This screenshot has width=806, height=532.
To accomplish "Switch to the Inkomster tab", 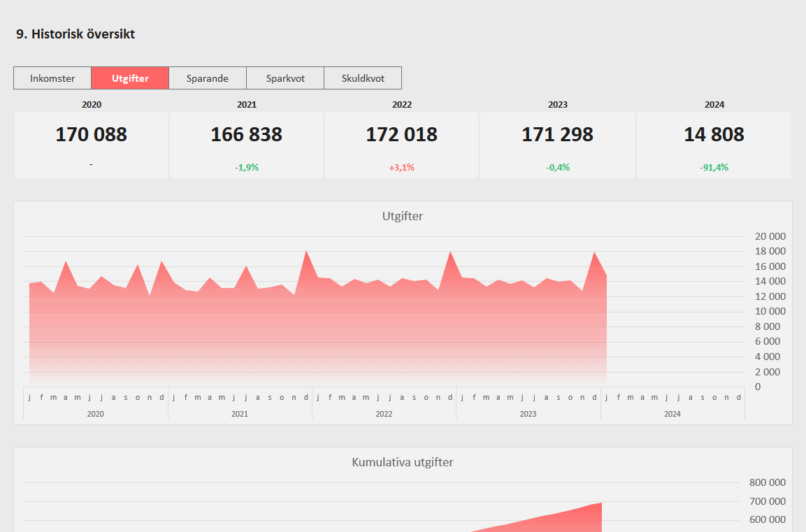I will (x=52, y=78).
